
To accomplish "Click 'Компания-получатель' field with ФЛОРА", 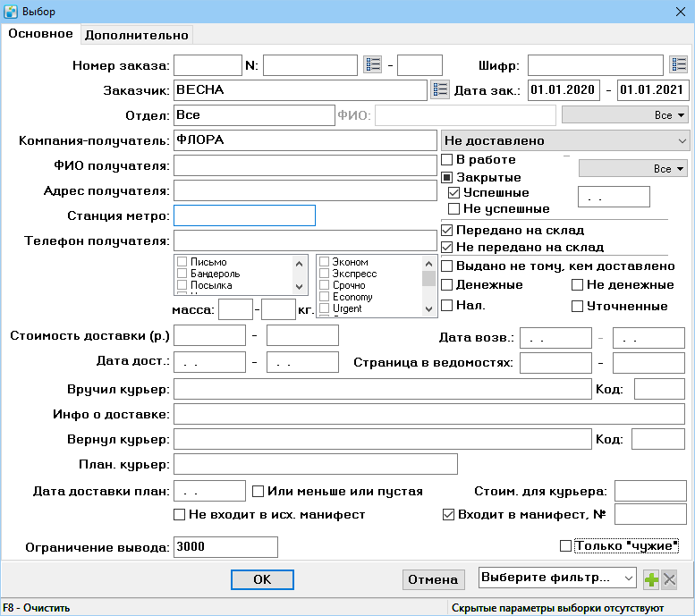I will (305, 140).
